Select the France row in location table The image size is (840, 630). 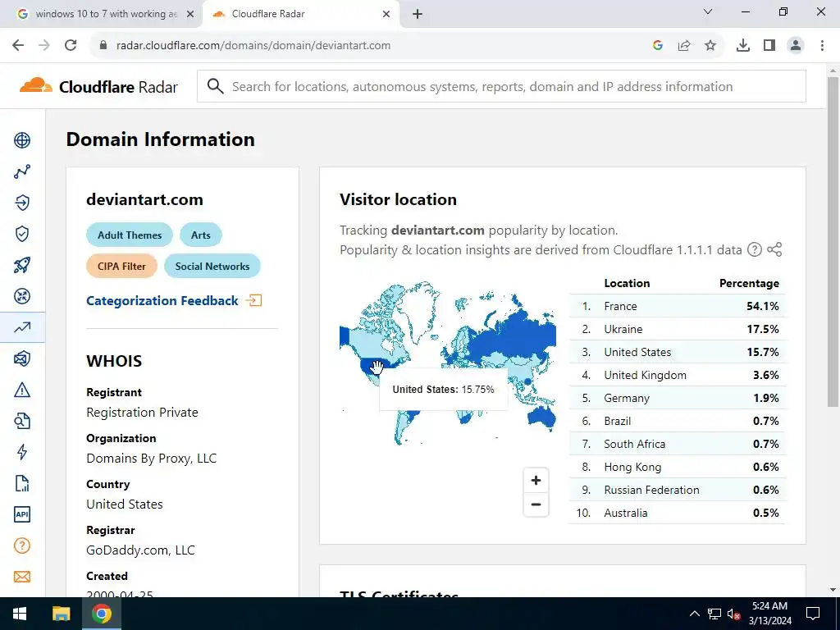[678, 306]
